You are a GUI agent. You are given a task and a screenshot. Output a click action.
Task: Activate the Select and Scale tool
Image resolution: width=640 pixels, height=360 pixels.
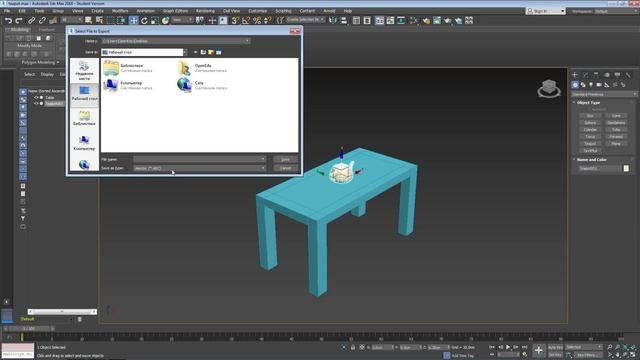155,20
